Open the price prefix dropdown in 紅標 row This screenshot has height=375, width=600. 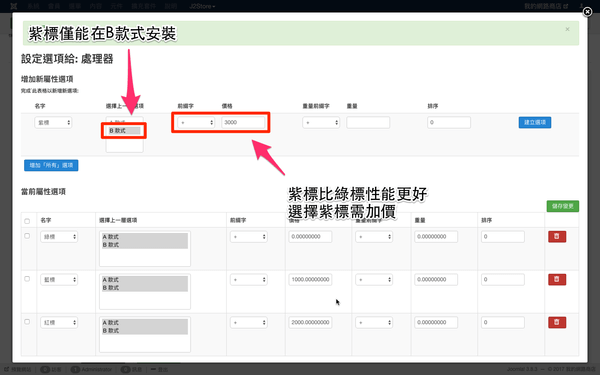click(248, 322)
